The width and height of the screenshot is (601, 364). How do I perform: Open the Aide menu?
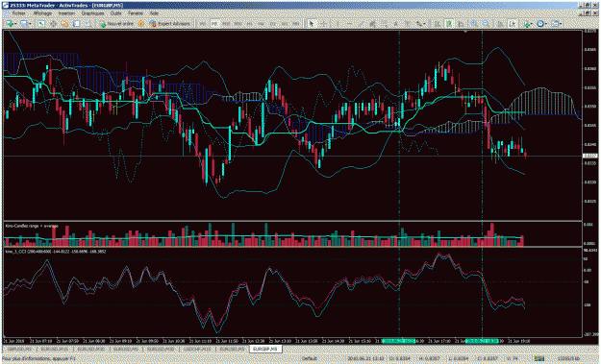[154, 13]
